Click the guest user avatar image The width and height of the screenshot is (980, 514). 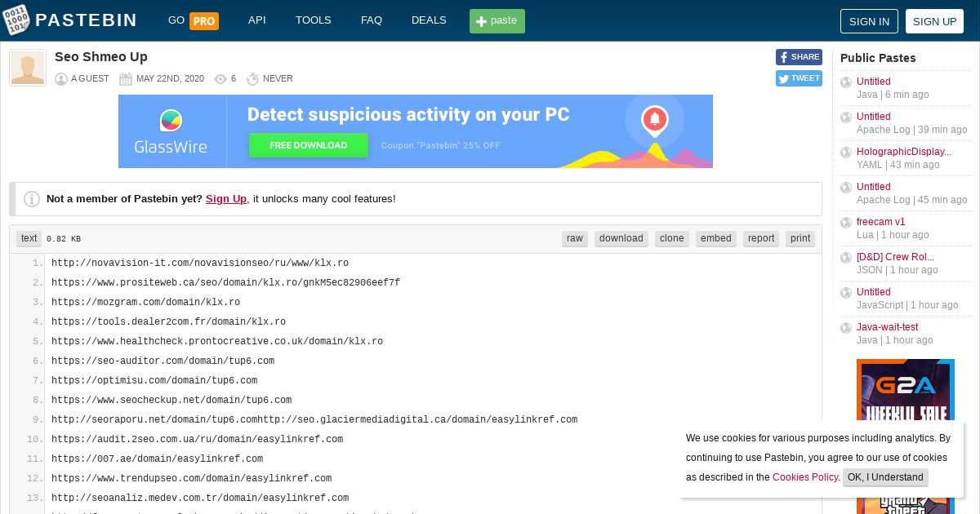click(28, 68)
